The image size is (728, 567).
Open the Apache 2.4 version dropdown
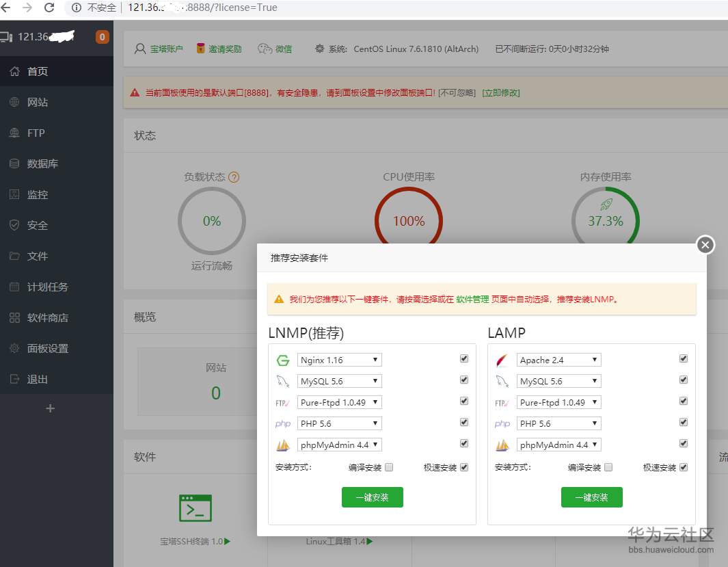559,360
